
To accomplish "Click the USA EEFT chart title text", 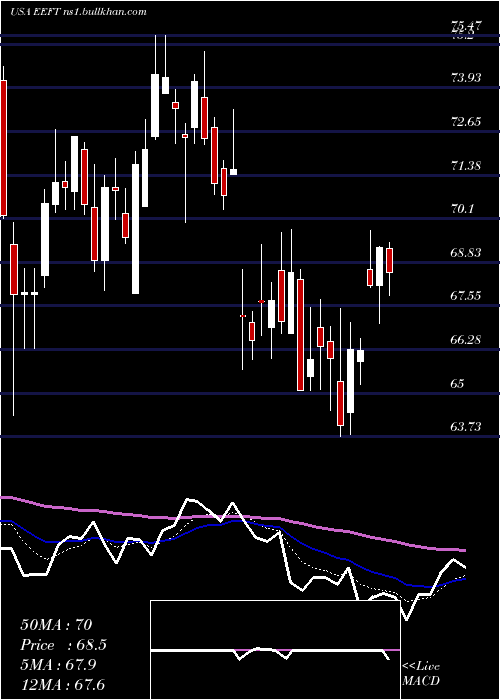I will (79, 12).
